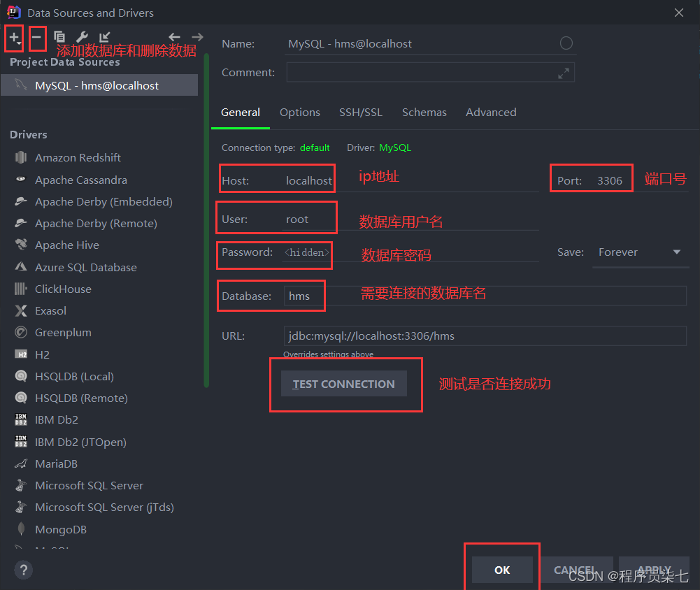The width and height of the screenshot is (700, 590).
Task: Select Apache Cassandra driver icon
Action: pos(21,180)
